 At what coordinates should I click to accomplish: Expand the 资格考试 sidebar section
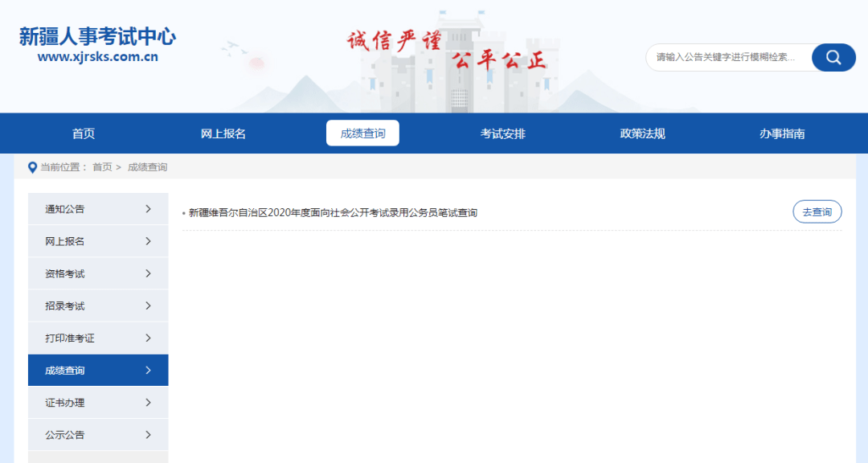[97, 272]
